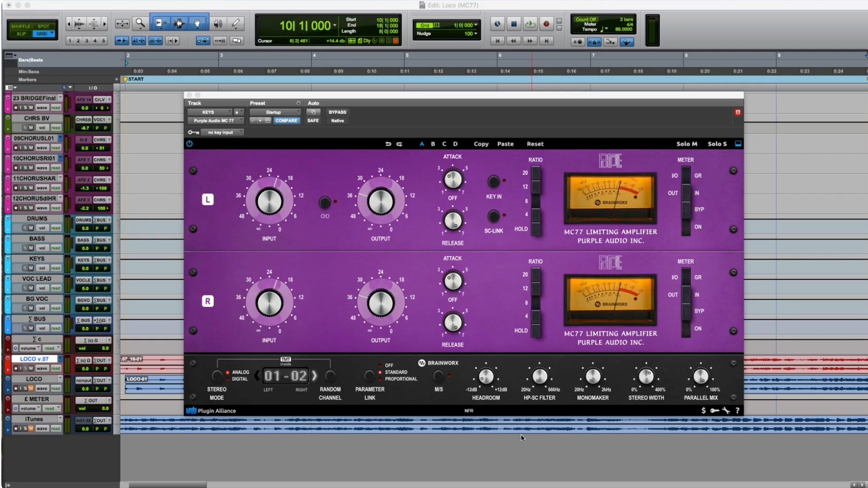Toggle the L/R channel link button

click(325, 202)
